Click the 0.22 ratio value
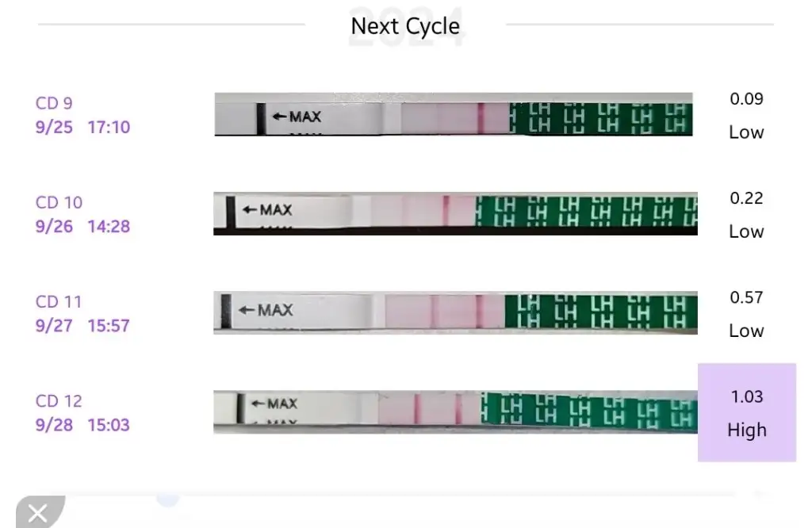 (746, 198)
